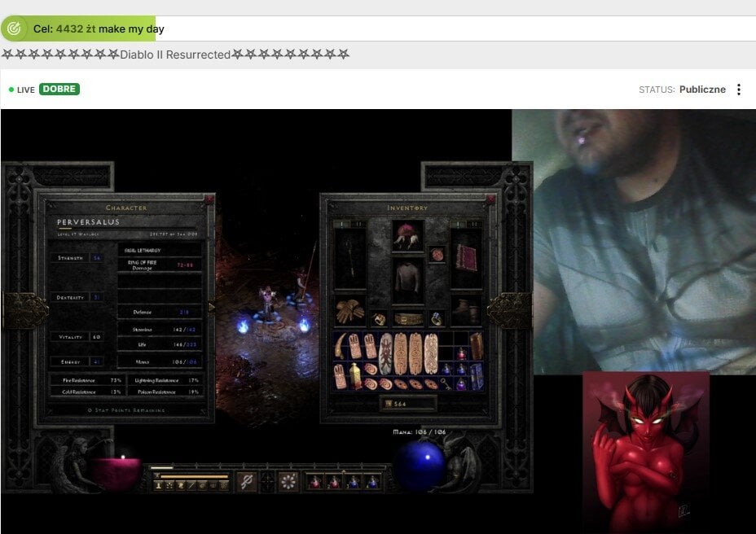Click the blue mana orb
Viewport: 756px width, 534px height.
click(419, 466)
